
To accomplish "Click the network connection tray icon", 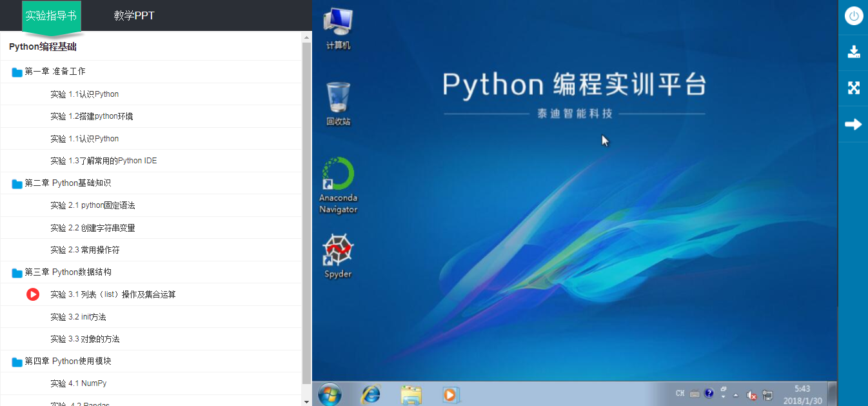I will click(767, 394).
